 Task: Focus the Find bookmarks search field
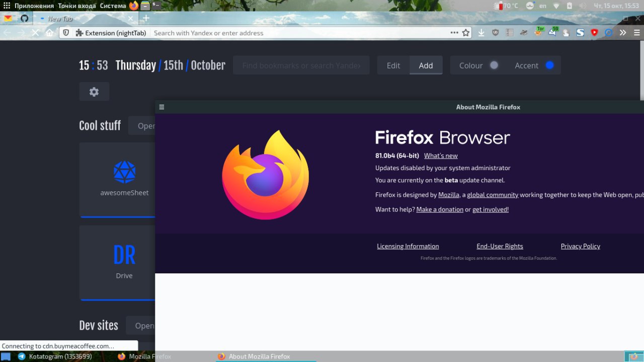301,65
